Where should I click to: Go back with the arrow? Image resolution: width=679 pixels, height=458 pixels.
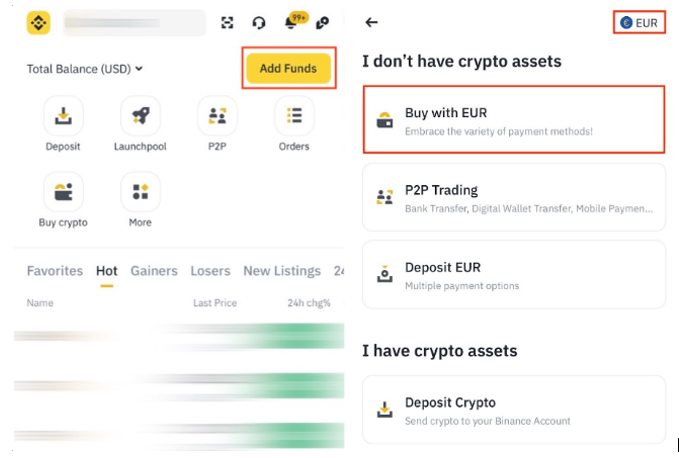(x=372, y=22)
